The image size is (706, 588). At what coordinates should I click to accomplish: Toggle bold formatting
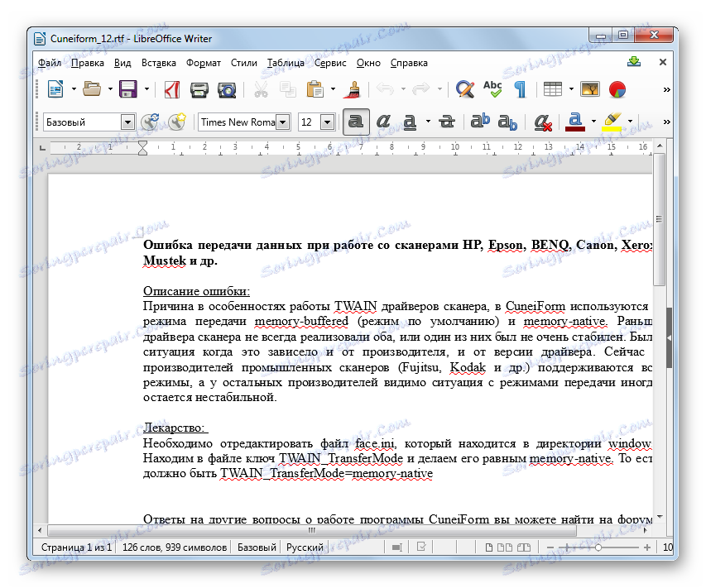[x=356, y=122]
